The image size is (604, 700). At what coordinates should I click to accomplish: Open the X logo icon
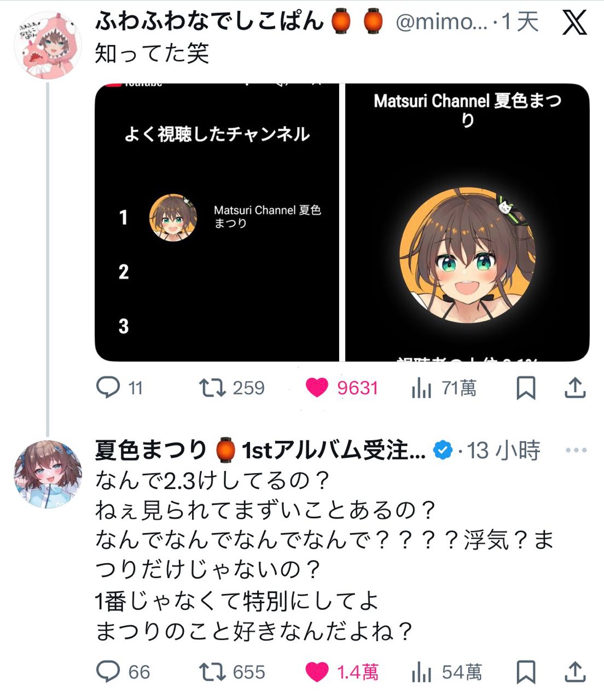click(x=574, y=22)
